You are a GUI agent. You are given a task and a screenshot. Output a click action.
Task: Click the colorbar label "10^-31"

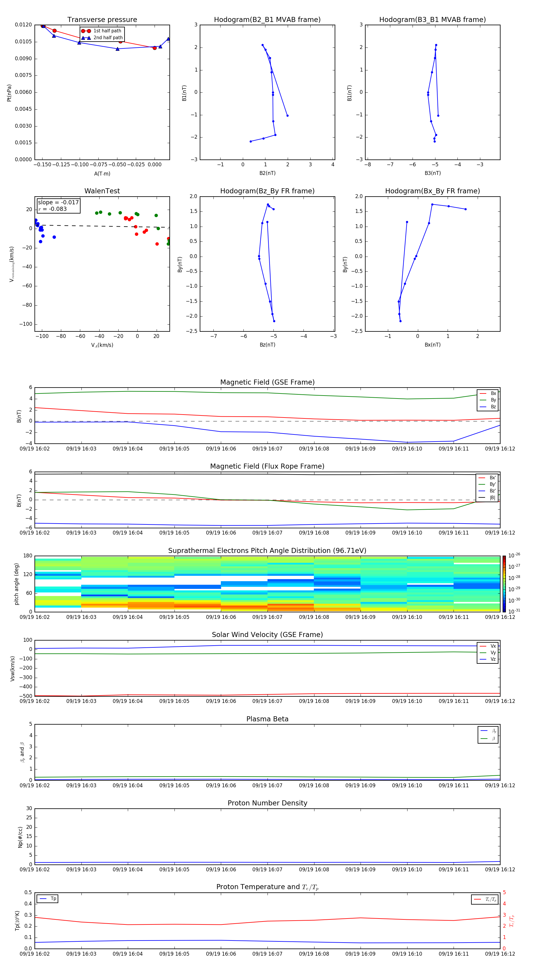point(514,611)
